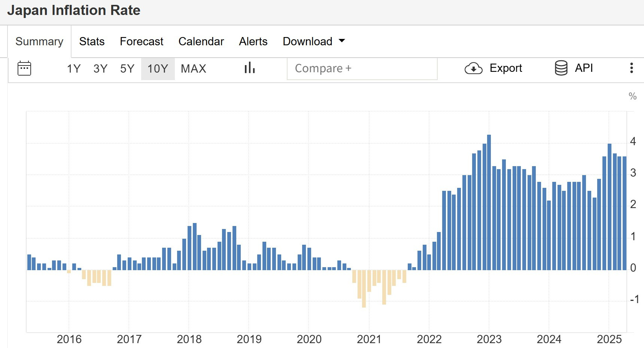Open the Forecast tab
644x348 pixels.
142,41
